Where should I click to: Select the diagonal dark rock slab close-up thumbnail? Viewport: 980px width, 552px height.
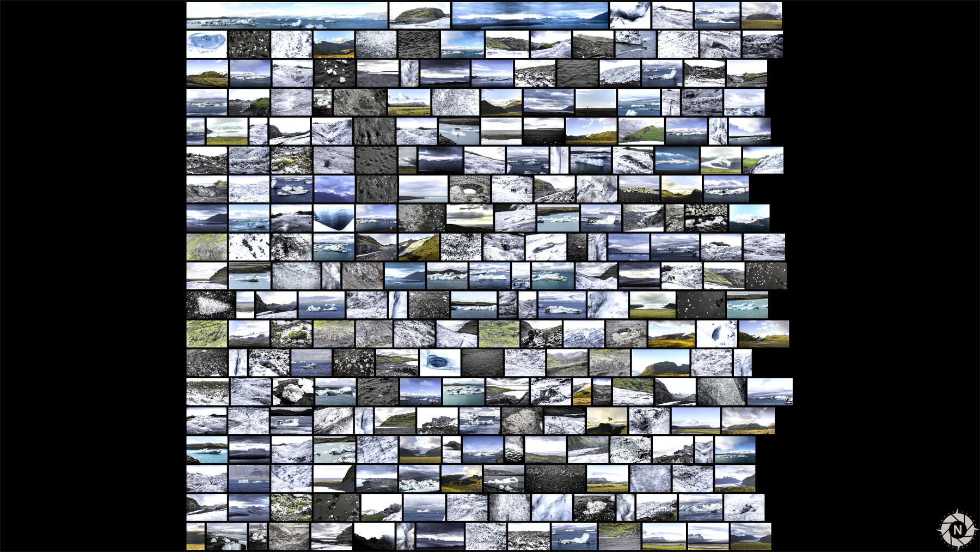coord(721,392)
